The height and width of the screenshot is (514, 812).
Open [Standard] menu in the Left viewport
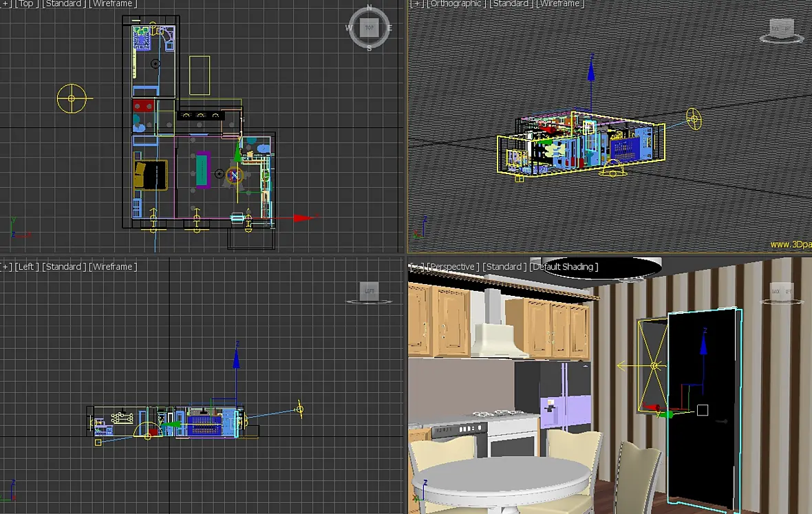click(x=64, y=266)
